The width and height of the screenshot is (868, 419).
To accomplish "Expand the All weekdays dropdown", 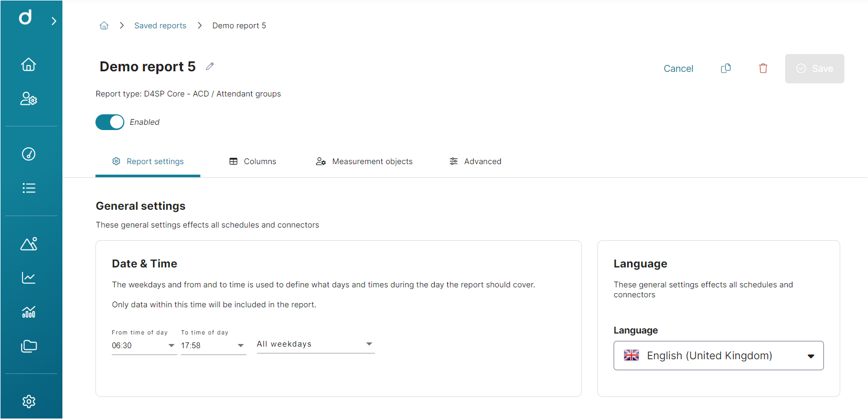I will click(315, 344).
